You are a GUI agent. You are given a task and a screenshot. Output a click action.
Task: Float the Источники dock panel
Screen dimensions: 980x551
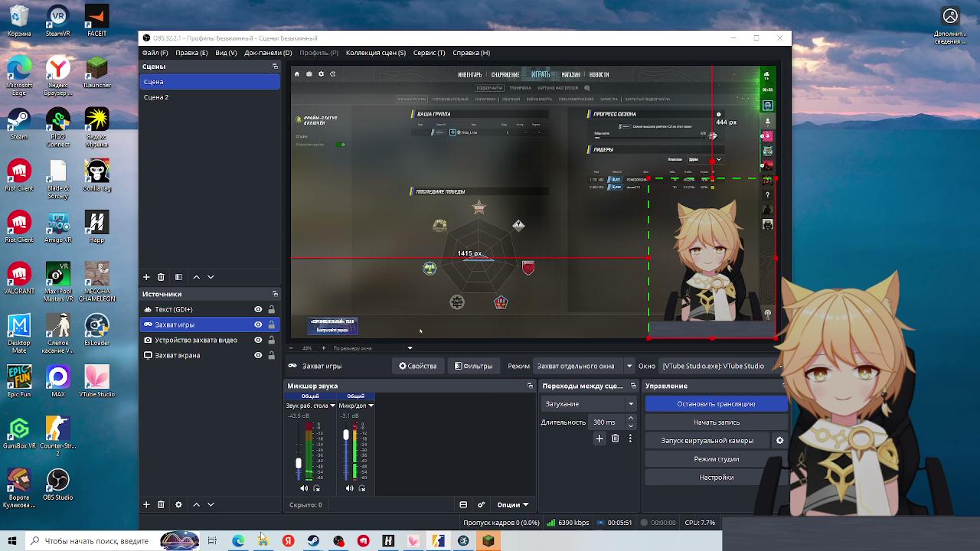[x=275, y=294]
